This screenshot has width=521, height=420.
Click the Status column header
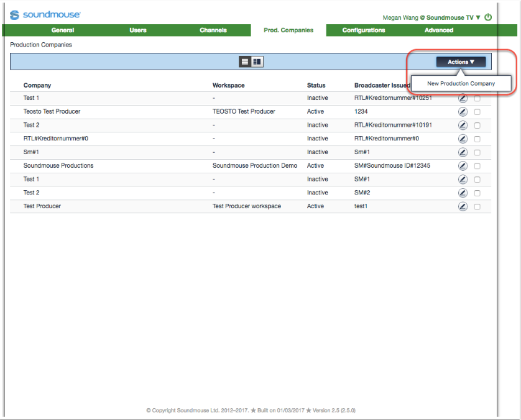316,85
